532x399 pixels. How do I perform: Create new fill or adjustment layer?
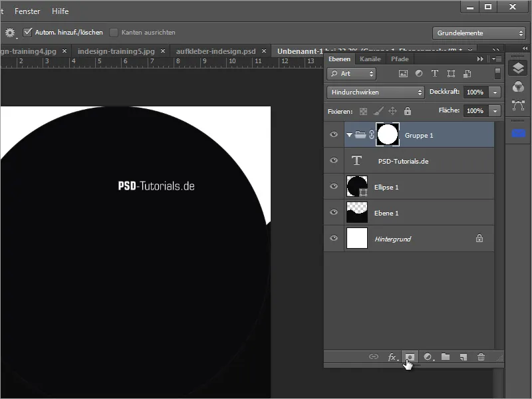point(428,357)
